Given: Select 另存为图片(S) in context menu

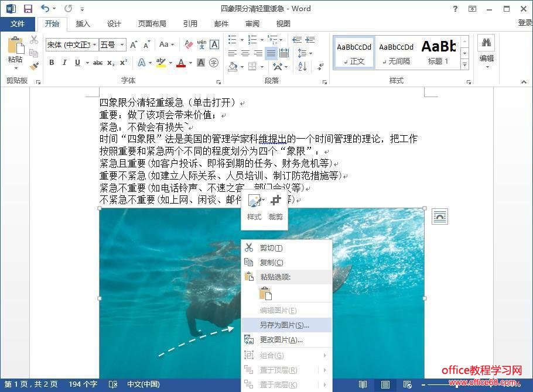Looking at the screenshot, I should (x=285, y=325).
